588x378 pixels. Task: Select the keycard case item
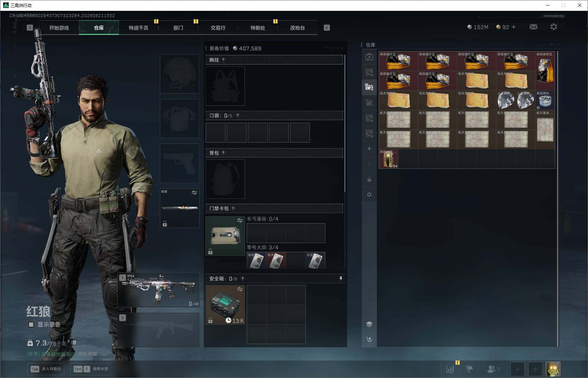click(x=225, y=236)
